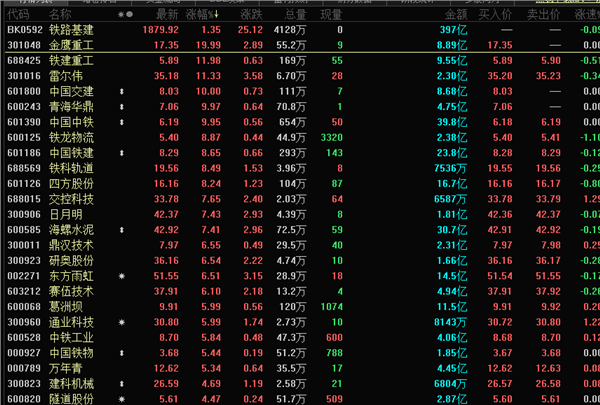Select the 雷尔伟 stock name

point(64,76)
